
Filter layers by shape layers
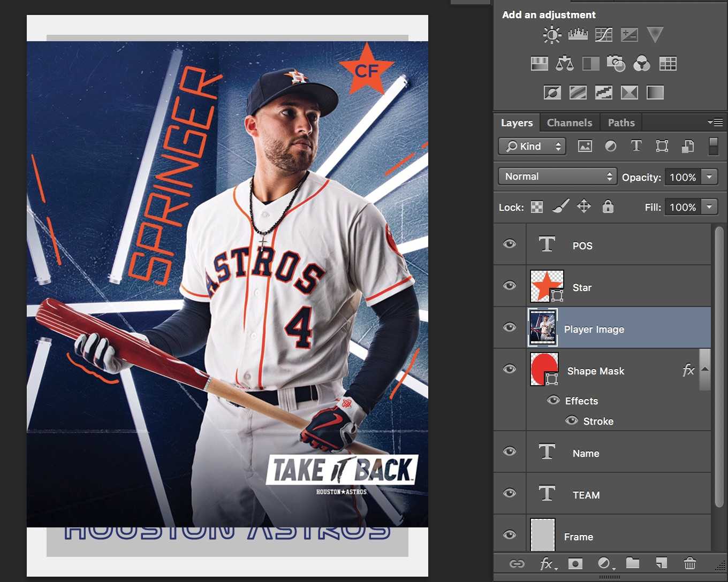[662, 146]
